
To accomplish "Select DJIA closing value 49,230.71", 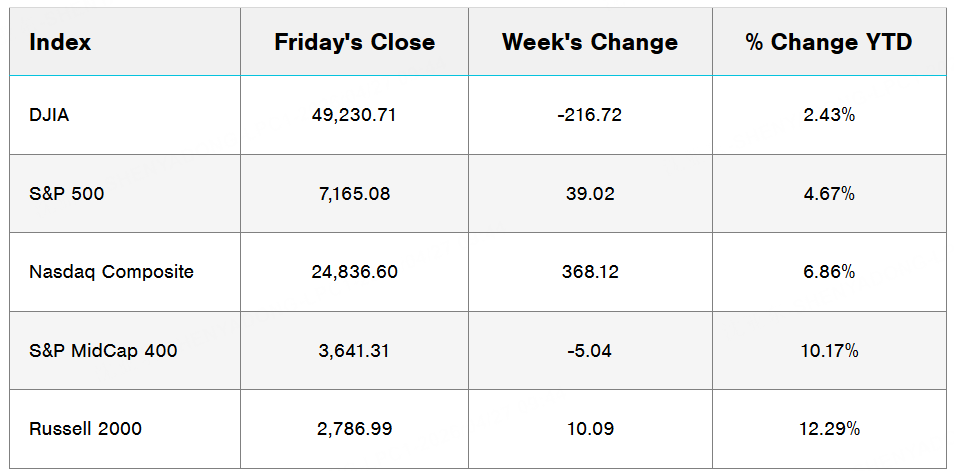I will click(x=354, y=115).
